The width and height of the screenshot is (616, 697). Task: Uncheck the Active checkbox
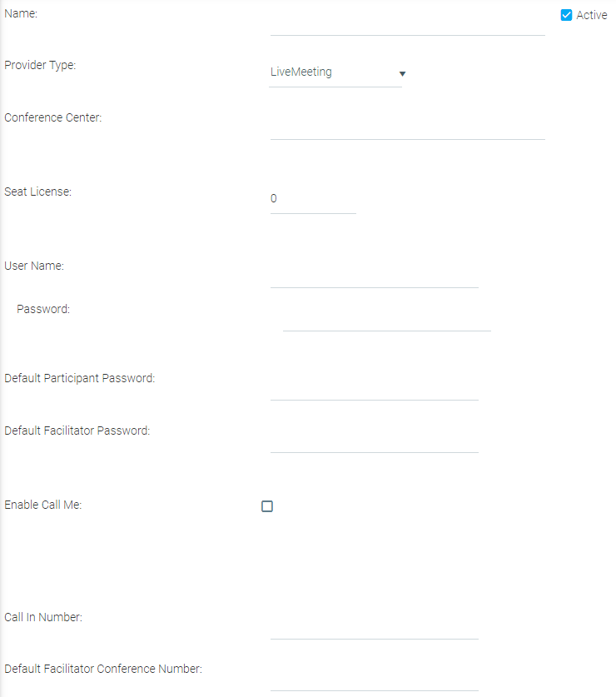point(567,15)
